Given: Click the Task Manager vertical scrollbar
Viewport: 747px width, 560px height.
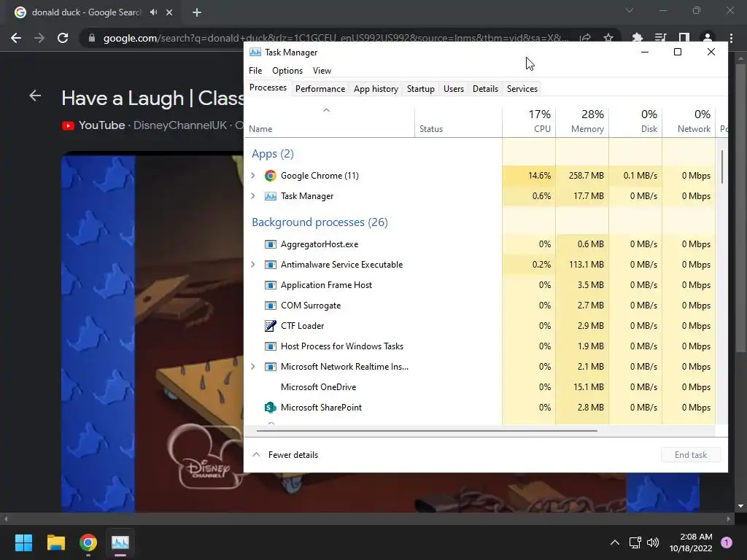Looking at the screenshot, I should point(722,167).
